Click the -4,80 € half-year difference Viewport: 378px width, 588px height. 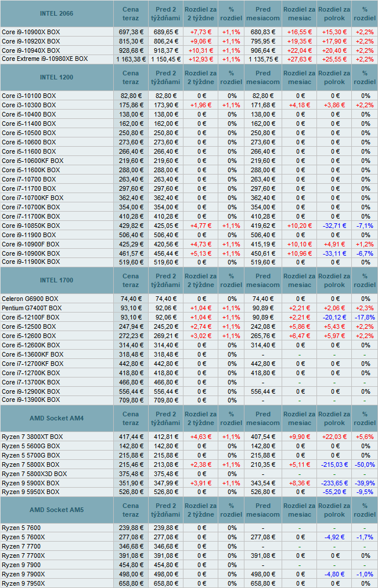pos(334,574)
